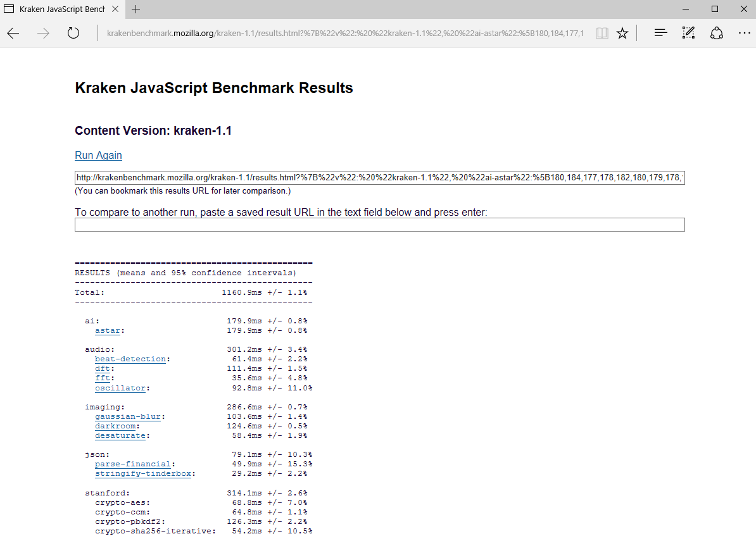This screenshot has height=541, width=756.
Task: Click the crypto-sha256-iterative row label
Action: coord(155,531)
